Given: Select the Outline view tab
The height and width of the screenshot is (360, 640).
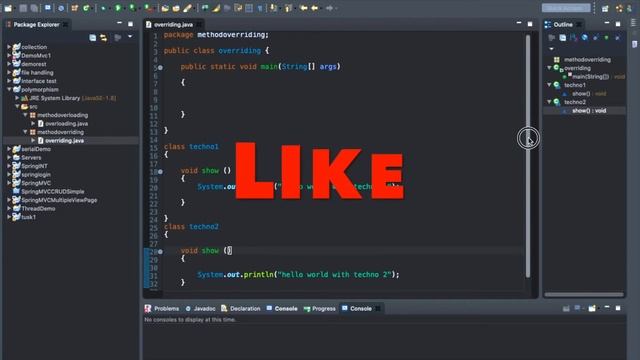Looking at the screenshot, I should pos(562,24).
